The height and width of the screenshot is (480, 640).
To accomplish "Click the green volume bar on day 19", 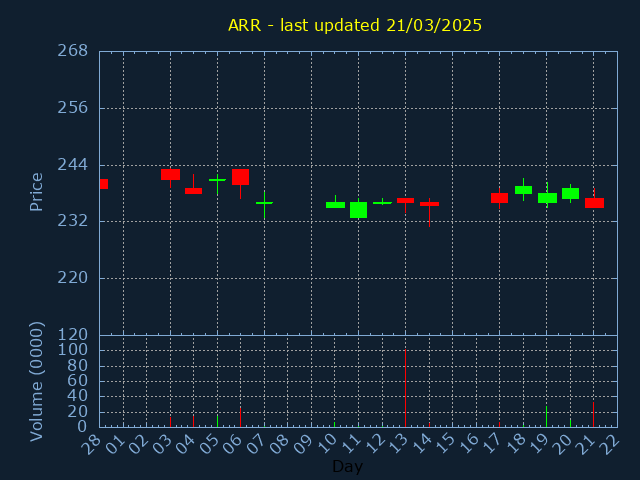I will click(547, 416).
